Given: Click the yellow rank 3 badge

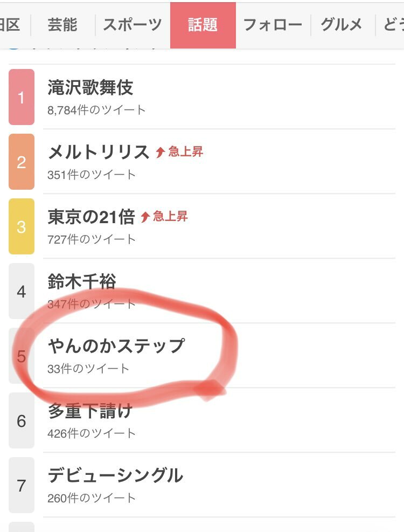Looking at the screenshot, I should coord(22,226).
